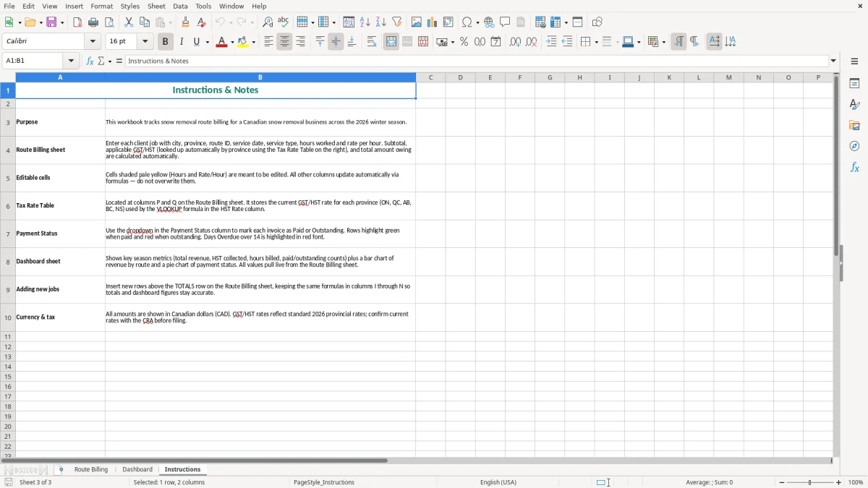
Task: Toggle Wrap Text
Action: pyautogui.click(x=371, y=42)
